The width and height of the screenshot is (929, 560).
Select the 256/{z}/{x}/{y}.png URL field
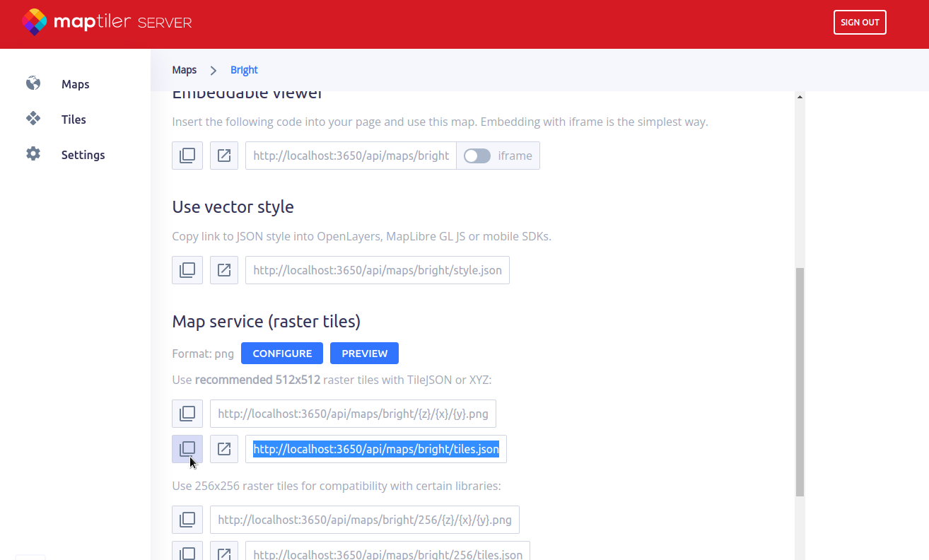tap(364, 520)
